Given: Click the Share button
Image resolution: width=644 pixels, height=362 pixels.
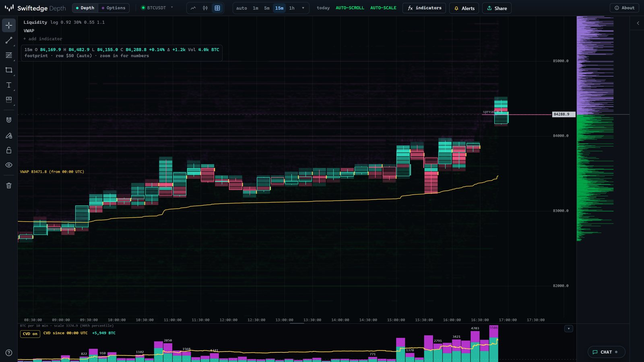Looking at the screenshot, I should pyautogui.click(x=497, y=8).
